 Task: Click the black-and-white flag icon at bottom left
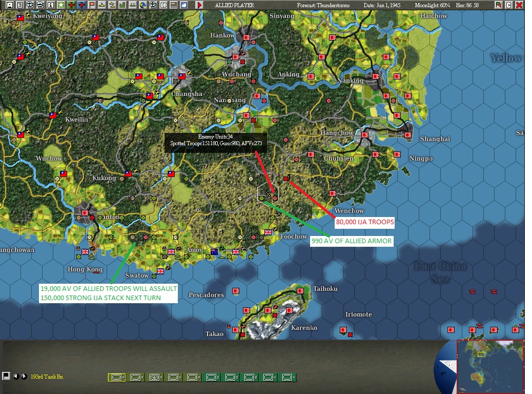pos(6,376)
